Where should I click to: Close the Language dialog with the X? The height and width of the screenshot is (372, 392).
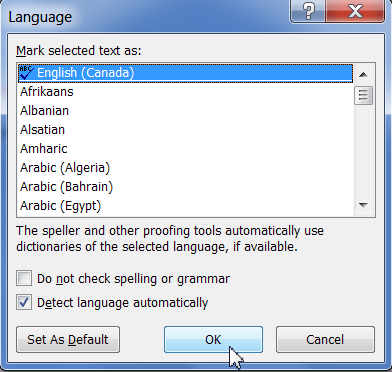[x=355, y=12]
